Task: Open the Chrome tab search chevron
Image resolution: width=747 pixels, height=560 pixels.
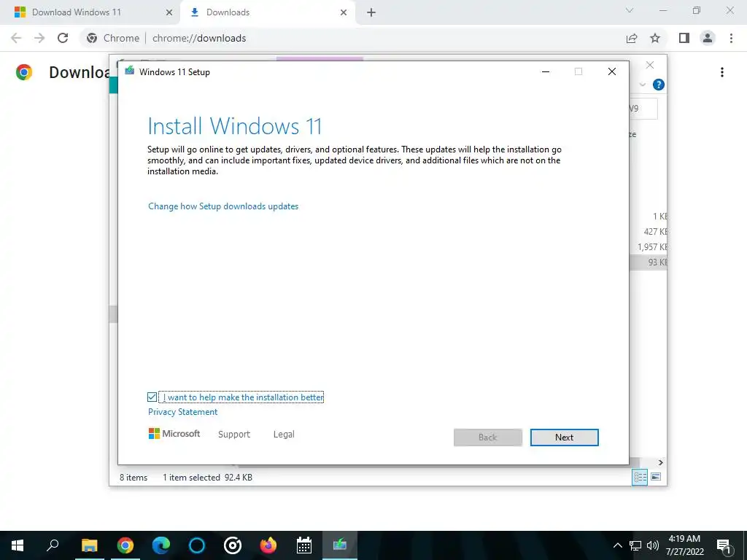Action: pos(630,10)
